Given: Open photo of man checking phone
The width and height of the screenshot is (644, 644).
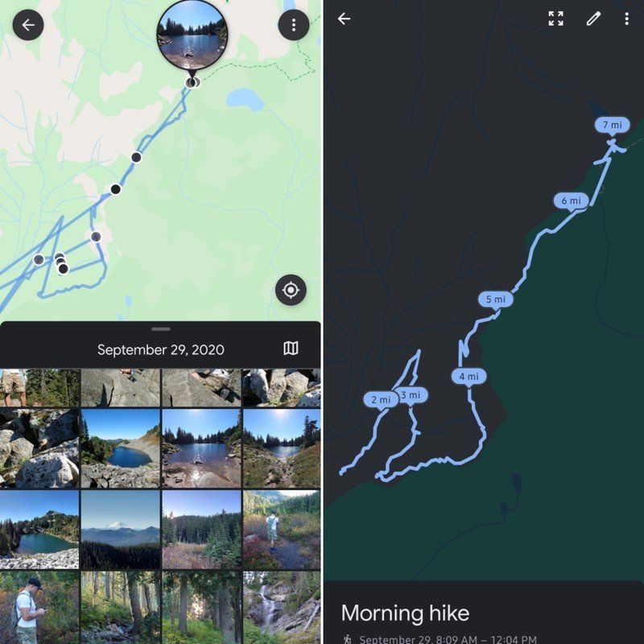Looking at the screenshot, I should point(39,608).
